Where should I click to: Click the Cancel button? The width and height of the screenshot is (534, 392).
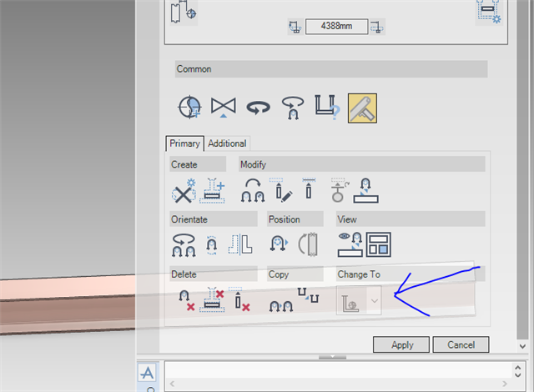(461, 344)
